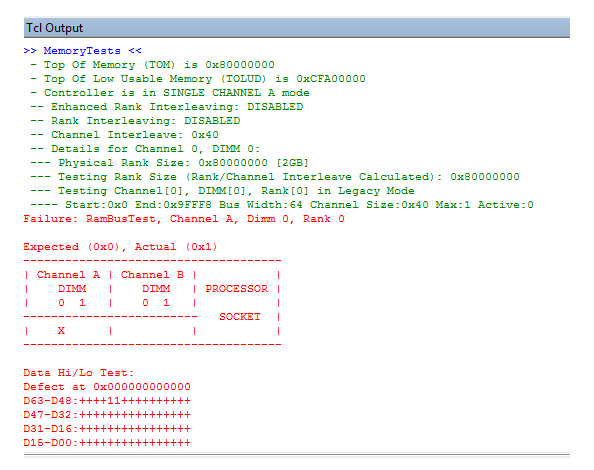The height and width of the screenshot is (470, 594).
Task: Select the Top Of Memory (TOM) line
Action: pyautogui.click(x=153, y=65)
